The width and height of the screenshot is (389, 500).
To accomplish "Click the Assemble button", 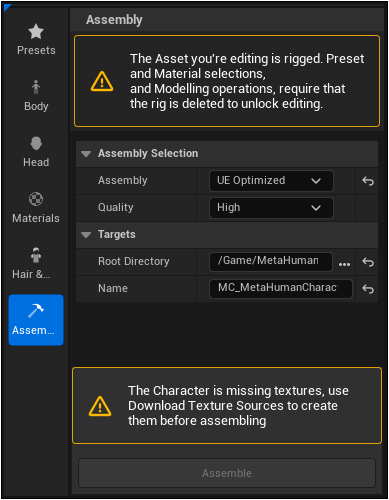I will pyautogui.click(x=227, y=473).
